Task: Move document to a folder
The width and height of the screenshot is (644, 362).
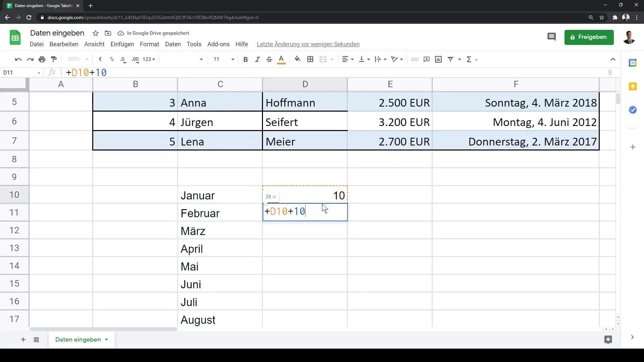Action: (x=108, y=33)
